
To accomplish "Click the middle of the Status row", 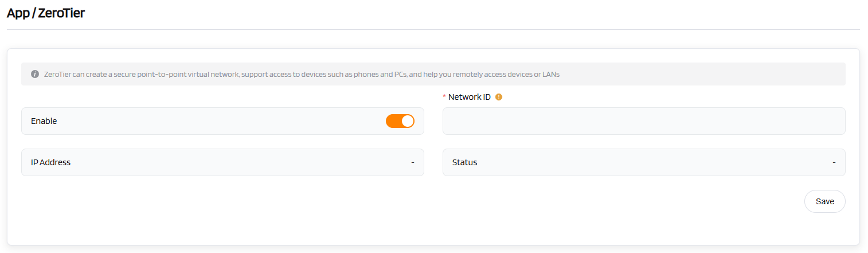I will tap(643, 162).
